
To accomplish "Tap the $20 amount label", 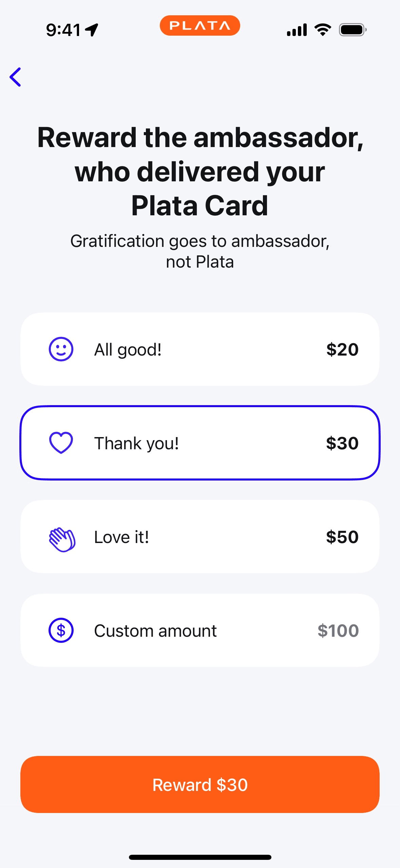I will (x=342, y=349).
